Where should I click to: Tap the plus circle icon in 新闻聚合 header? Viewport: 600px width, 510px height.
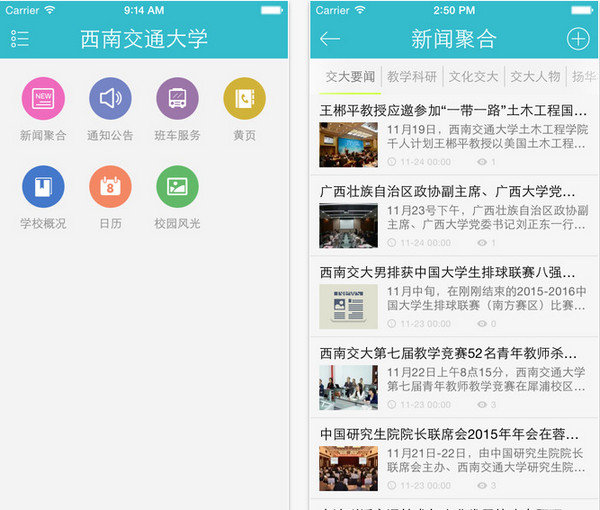[x=578, y=39]
